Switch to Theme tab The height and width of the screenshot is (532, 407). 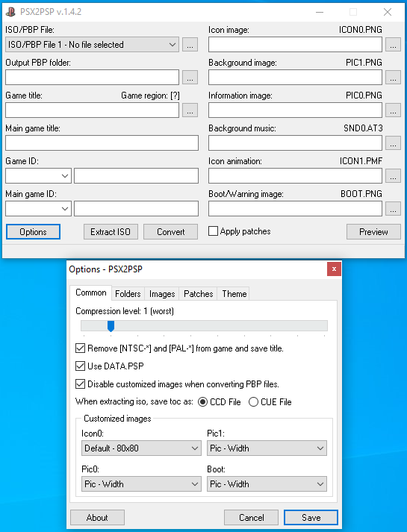(234, 294)
